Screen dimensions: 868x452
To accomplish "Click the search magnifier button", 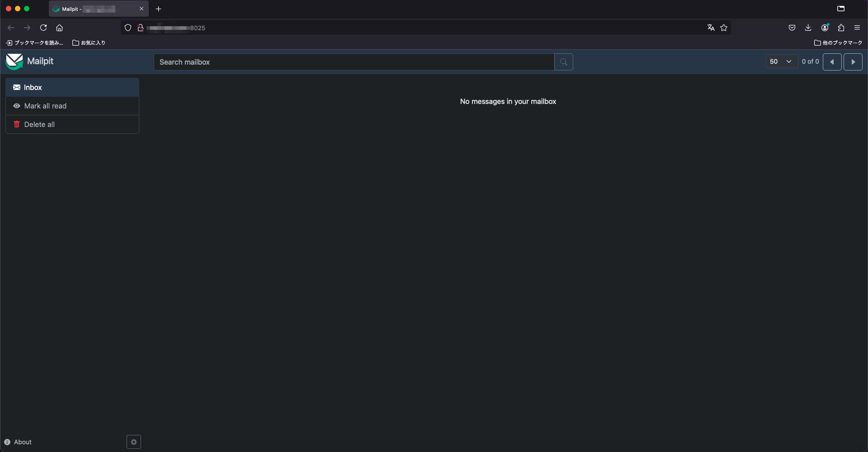I will click(563, 62).
